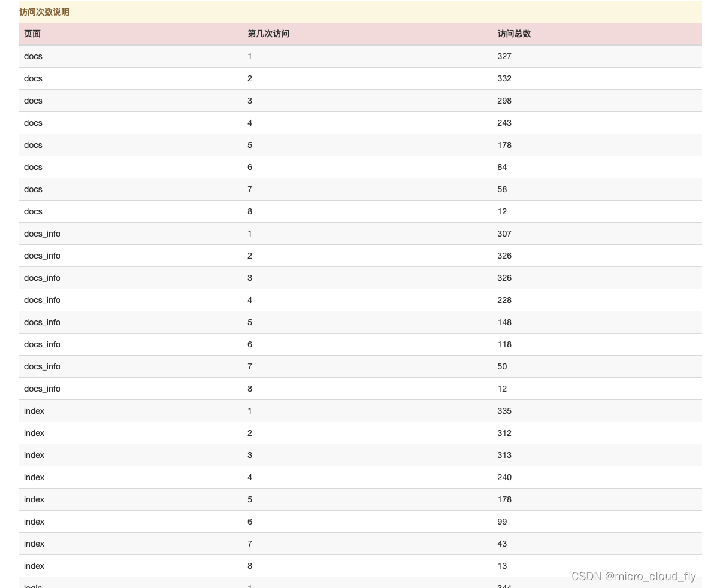
Task: Select the total value 240
Action: (504, 477)
